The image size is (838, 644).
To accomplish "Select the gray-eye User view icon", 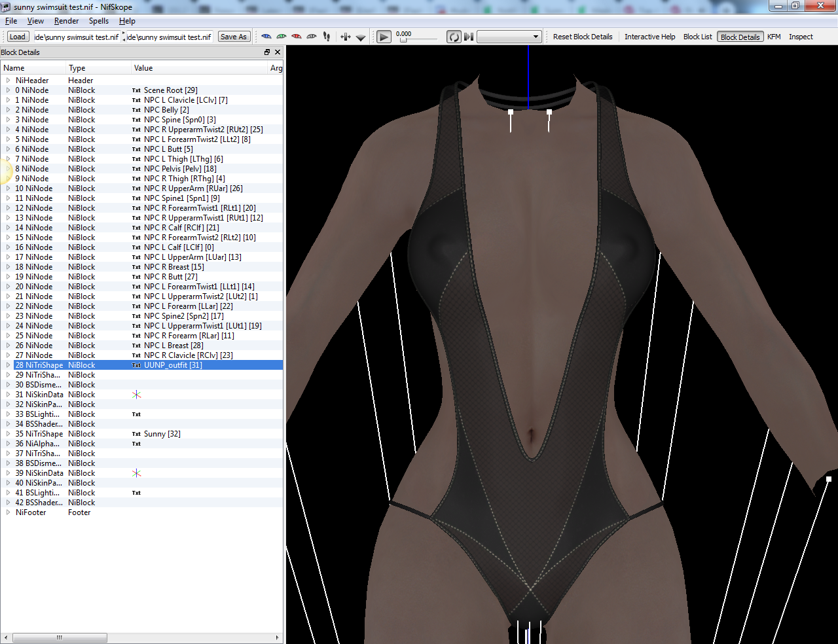I will coord(312,37).
